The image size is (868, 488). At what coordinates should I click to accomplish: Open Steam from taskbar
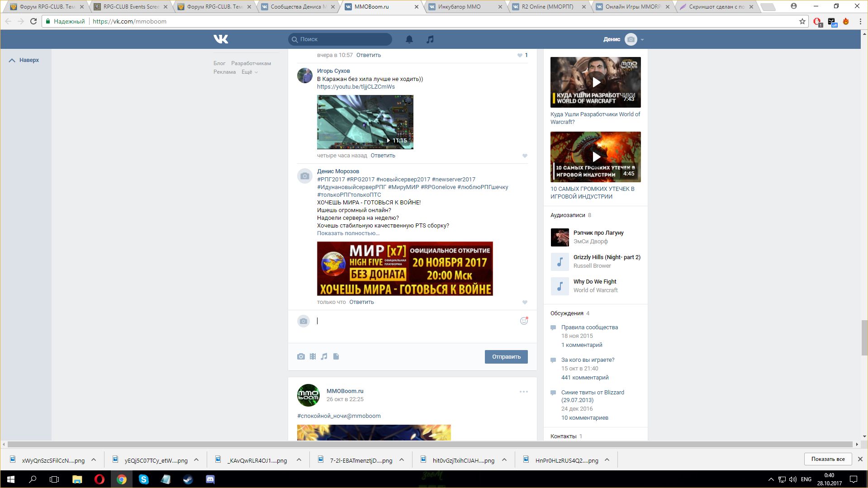[188, 479]
